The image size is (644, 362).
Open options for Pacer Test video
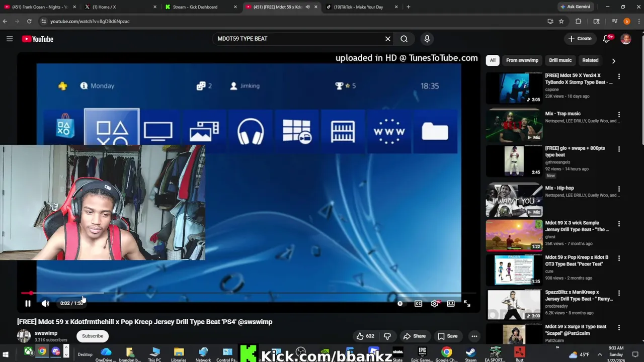pyautogui.click(x=619, y=258)
